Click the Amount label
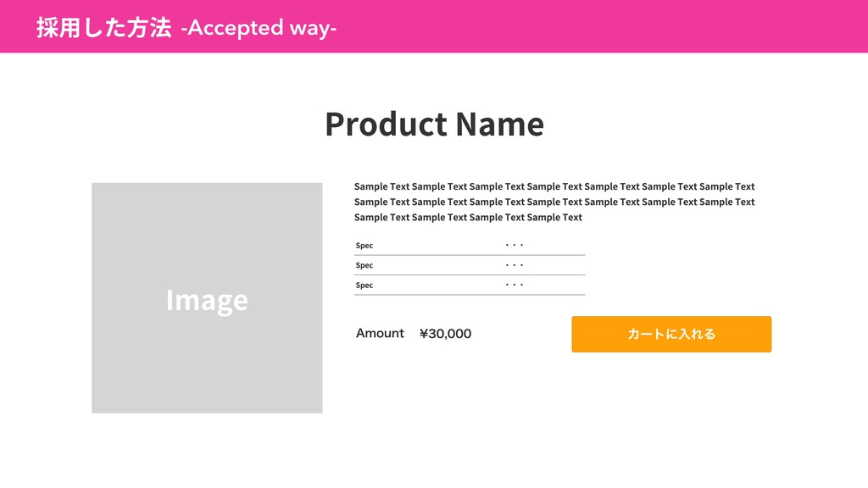This screenshot has width=868, height=488. [x=380, y=333]
